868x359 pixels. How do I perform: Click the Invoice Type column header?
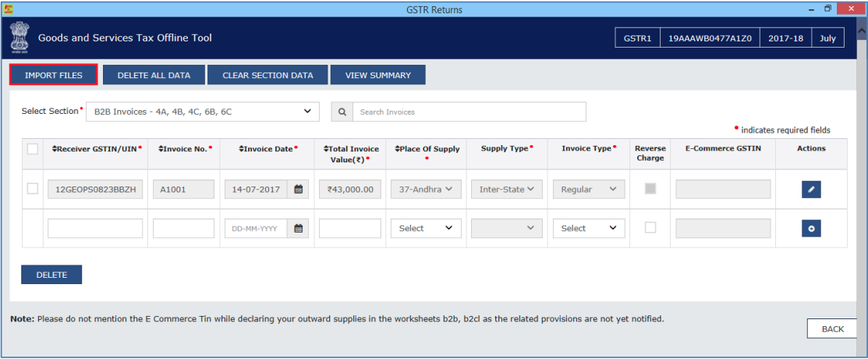click(x=589, y=148)
